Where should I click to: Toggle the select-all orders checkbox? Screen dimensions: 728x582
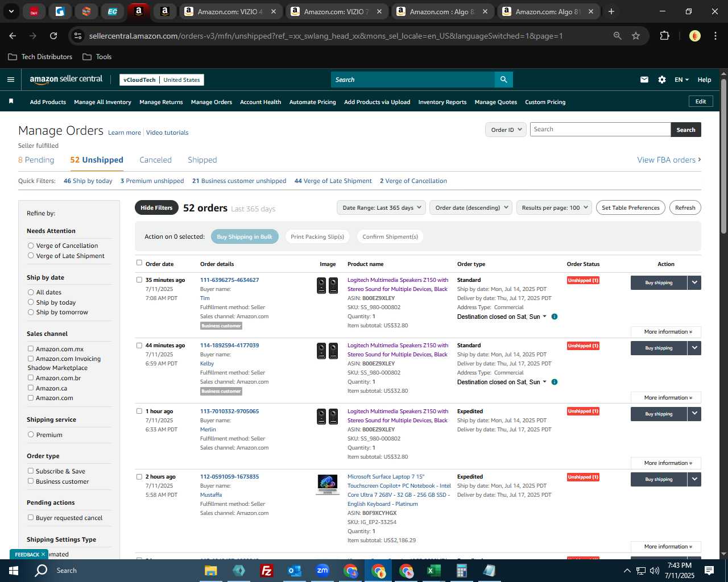click(x=139, y=263)
